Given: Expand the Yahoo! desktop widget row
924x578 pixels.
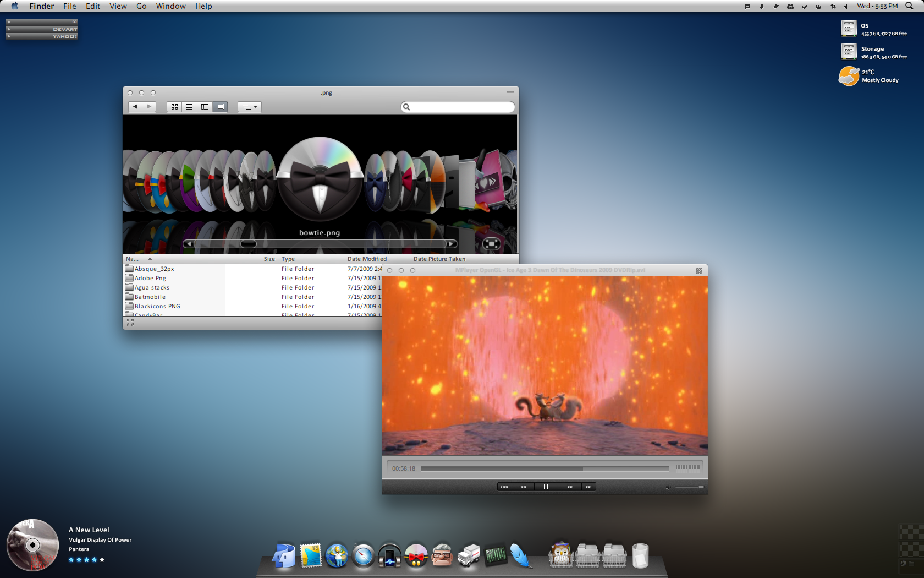Looking at the screenshot, I should (42, 36).
